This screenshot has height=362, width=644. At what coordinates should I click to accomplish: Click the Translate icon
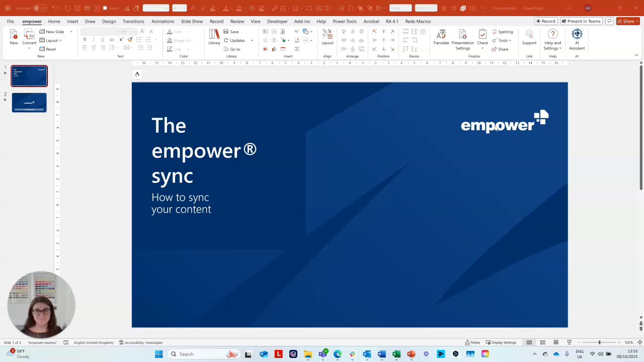[x=441, y=37]
